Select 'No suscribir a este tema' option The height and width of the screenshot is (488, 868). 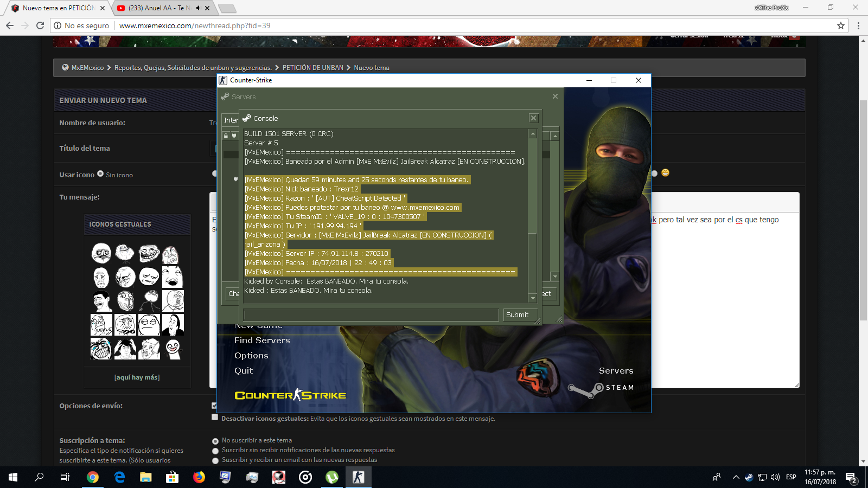coord(215,441)
